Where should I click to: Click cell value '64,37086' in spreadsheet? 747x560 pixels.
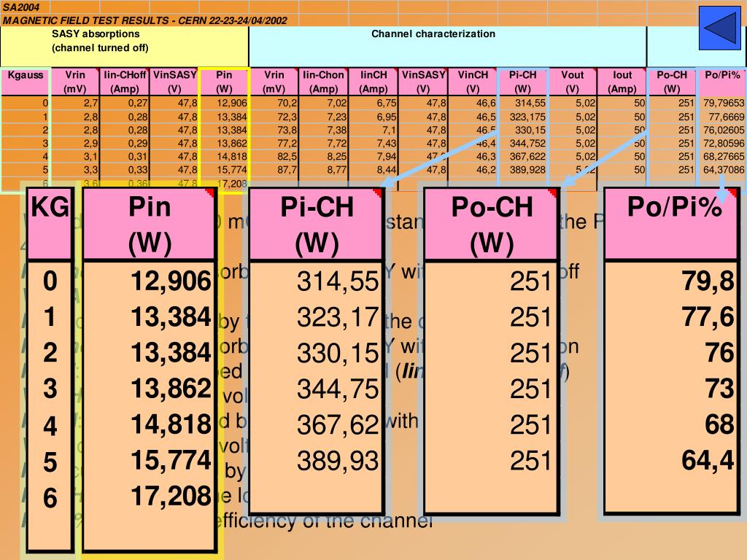[723, 169]
